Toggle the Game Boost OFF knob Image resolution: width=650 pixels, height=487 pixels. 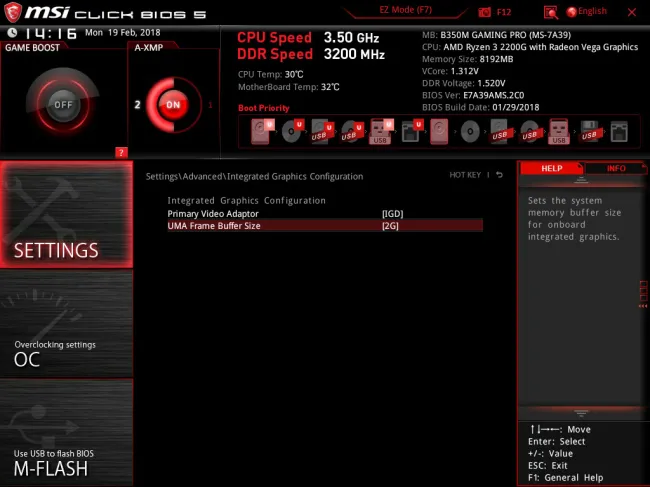[x=63, y=105]
